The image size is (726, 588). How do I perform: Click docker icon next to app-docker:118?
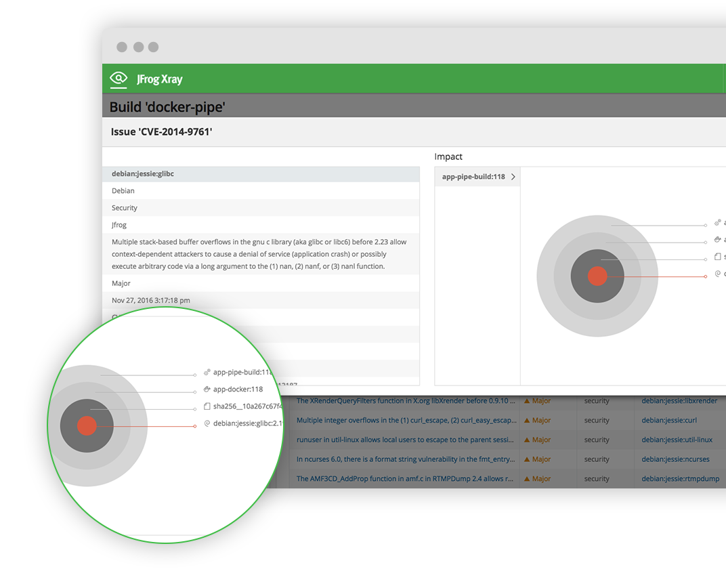click(207, 389)
